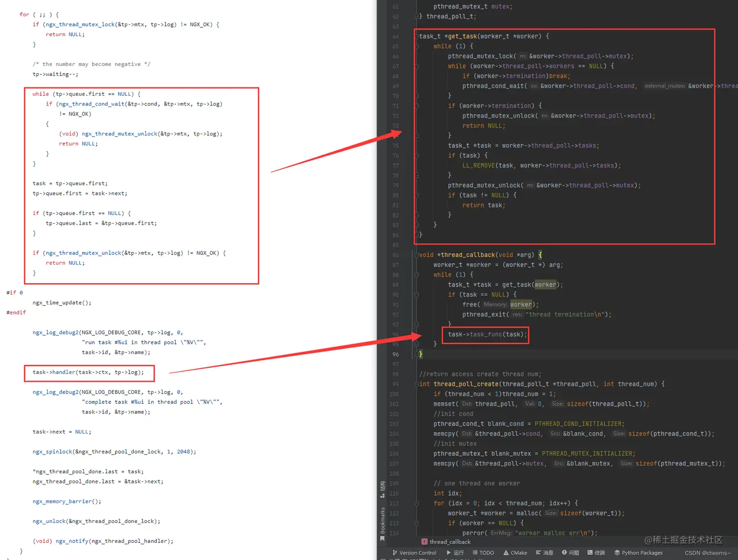Click ngx_time_update() in left code
Viewport: 738px width, 560px height.
62,303
